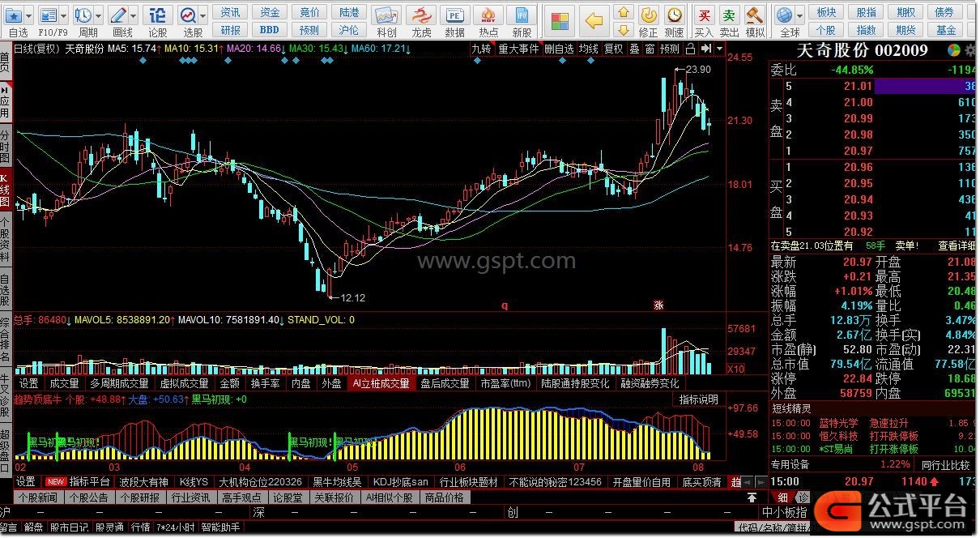Expand the 全球 dropdown arrow
Image resolution: width=980 pixels, height=538 pixels.
coord(799,15)
